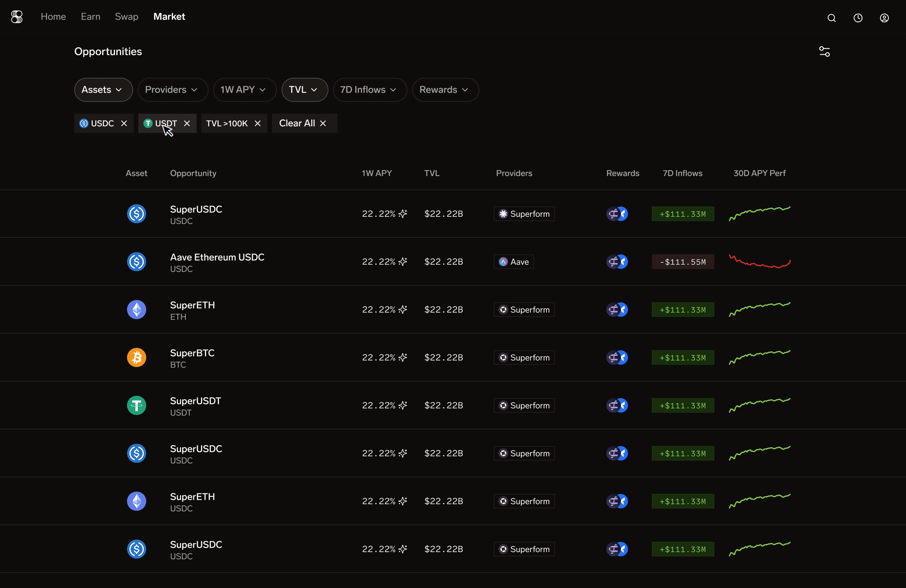Remove the TVL >100K filter chip
Image resolution: width=906 pixels, height=588 pixels.
[258, 123]
